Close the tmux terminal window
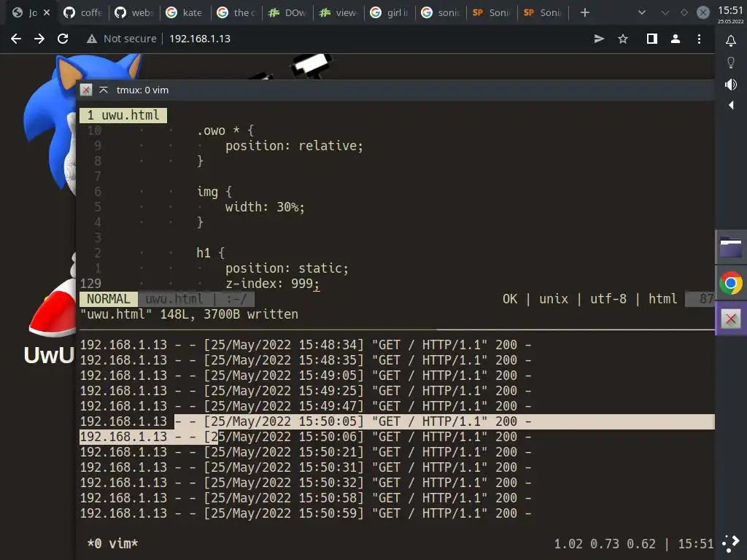 click(86, 90)
